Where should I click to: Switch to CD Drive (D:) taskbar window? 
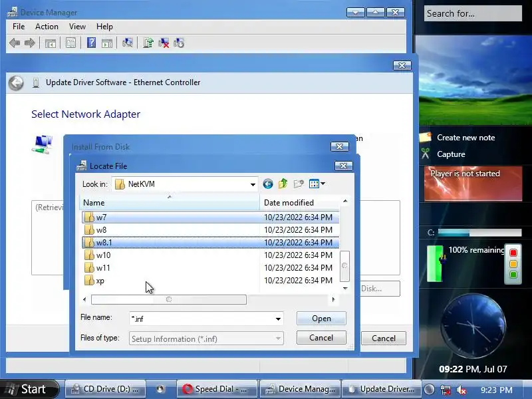[105, 389]
